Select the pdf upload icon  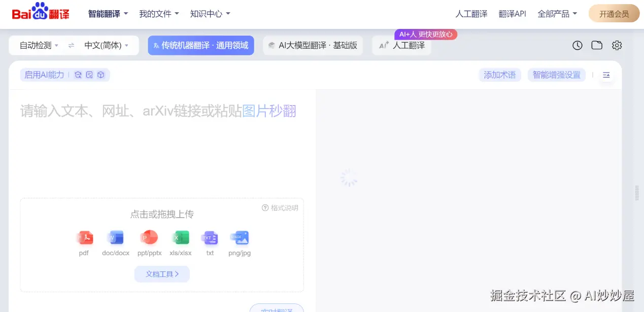coord(84,237)
